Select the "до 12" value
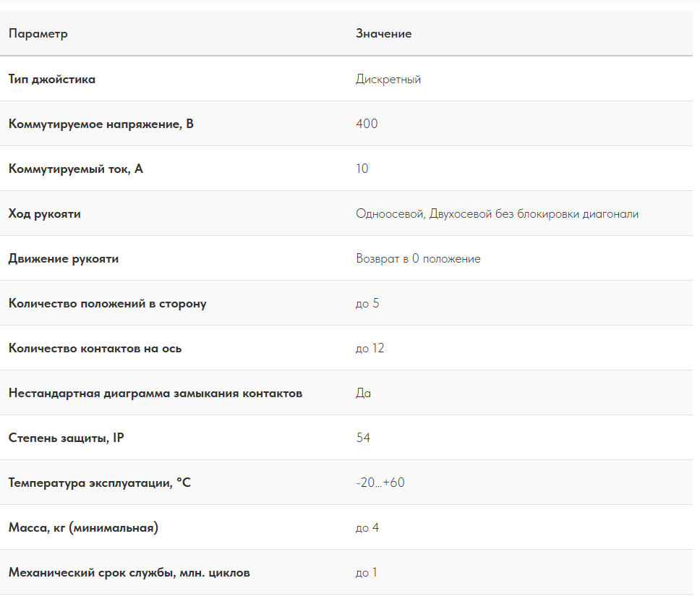 (x=370, y=349)
